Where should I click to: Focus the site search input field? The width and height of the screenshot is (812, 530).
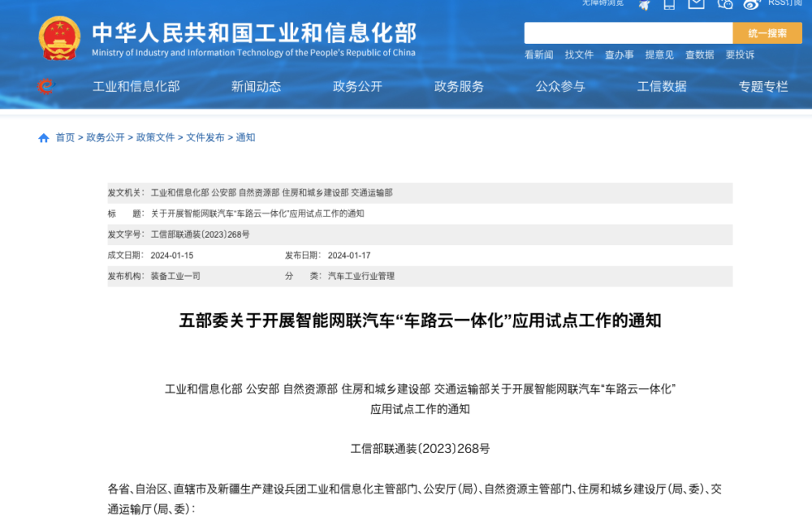click(x=628, y=33)
